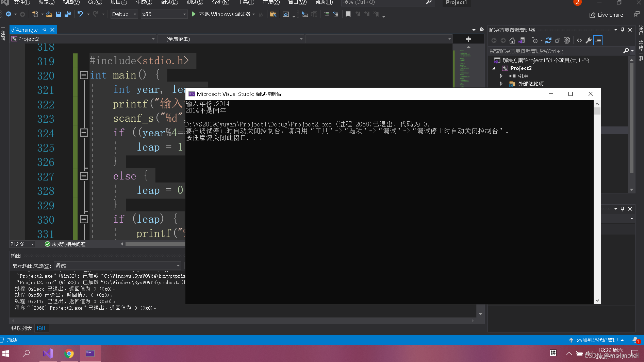This screenshot has height=362, width=644.
Task: Create a new project from the toolbar
Action: 35,14
